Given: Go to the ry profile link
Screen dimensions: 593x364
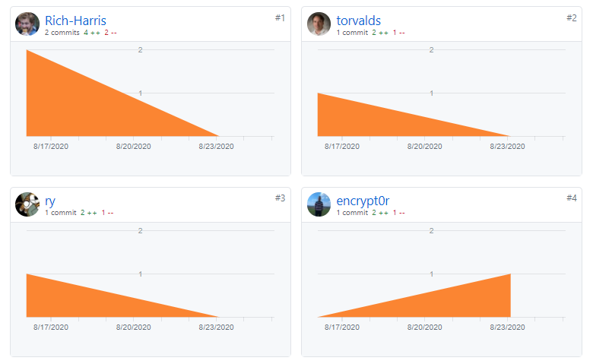Looking at the screenshot, I should click(x=50, y=201).
